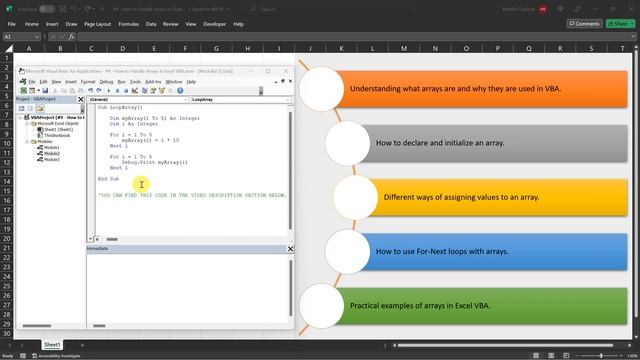Select Sheet1 (Sheet1) in project tree
This screenshot has width=640, height=360.
(x=55, y=129)
